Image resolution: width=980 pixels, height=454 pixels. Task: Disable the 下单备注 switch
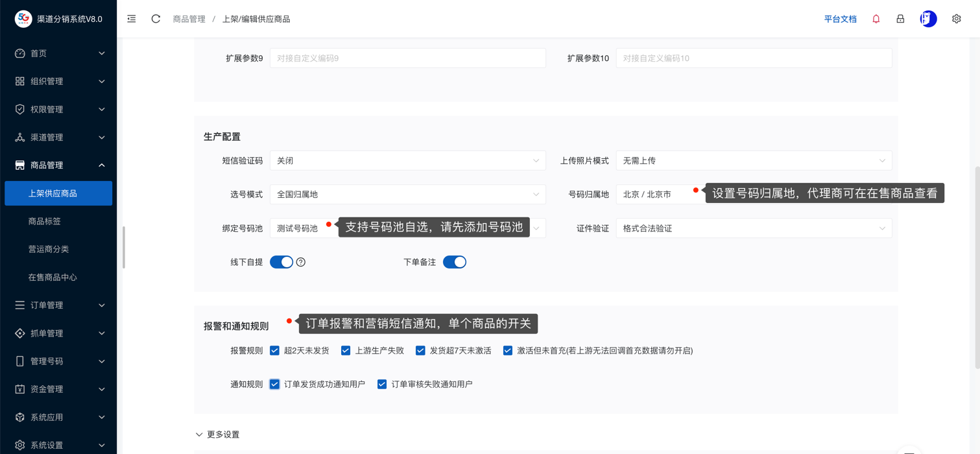click(x=454, y=262)
